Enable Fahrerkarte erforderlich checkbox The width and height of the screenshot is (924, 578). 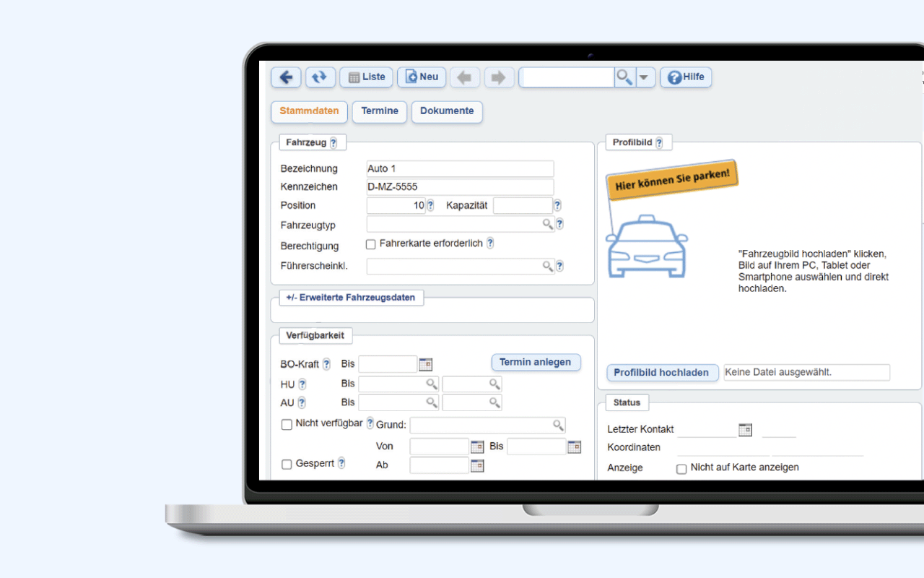[x=371, y=244]
